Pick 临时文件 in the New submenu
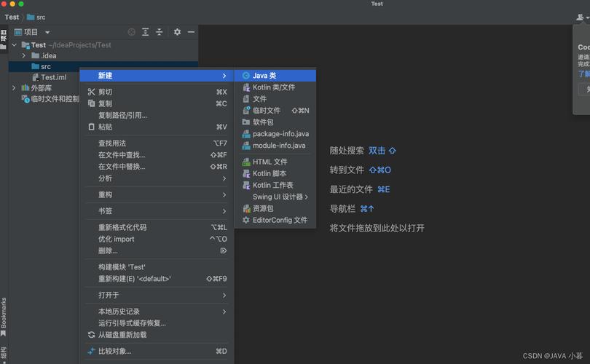 [x=275, y=111]
